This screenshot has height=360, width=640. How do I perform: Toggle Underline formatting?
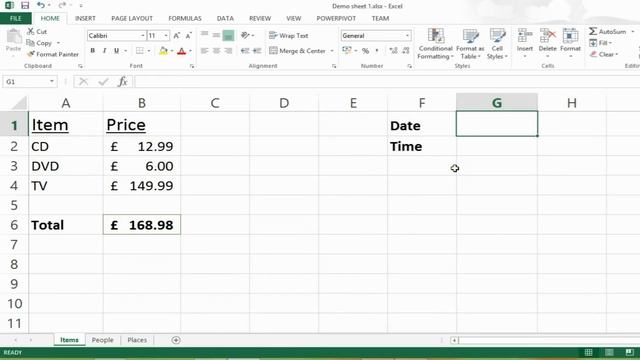(116, 51)
